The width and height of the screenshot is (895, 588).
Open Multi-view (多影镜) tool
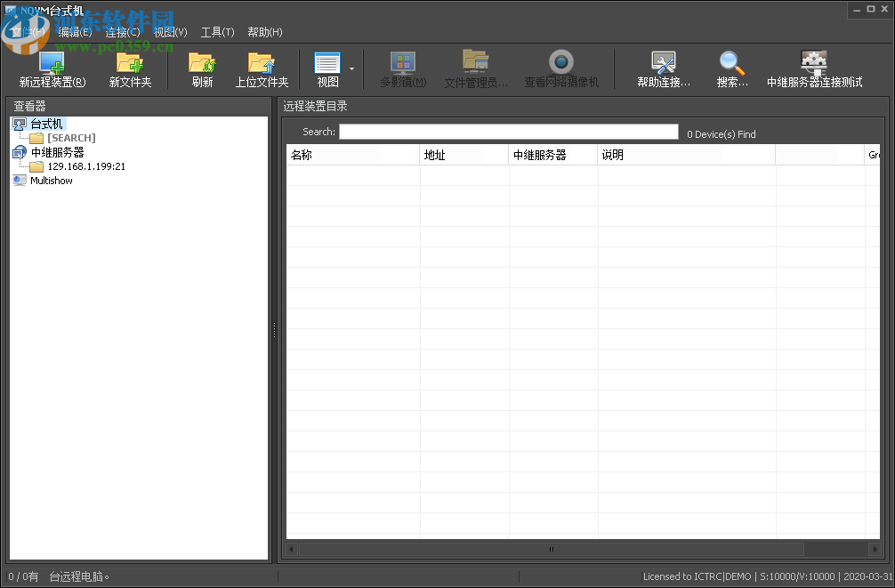click(x=403, y=69)
